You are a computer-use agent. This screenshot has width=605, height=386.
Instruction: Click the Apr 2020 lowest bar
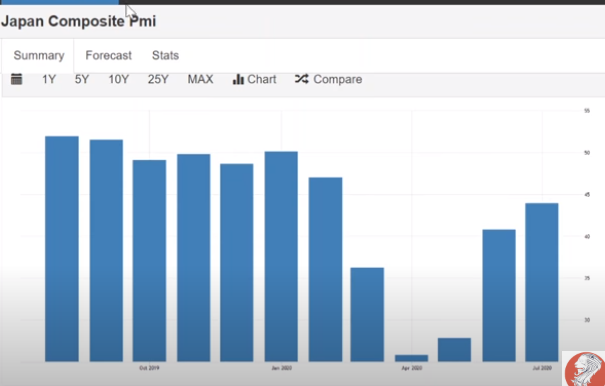click(x=412, y=358)
